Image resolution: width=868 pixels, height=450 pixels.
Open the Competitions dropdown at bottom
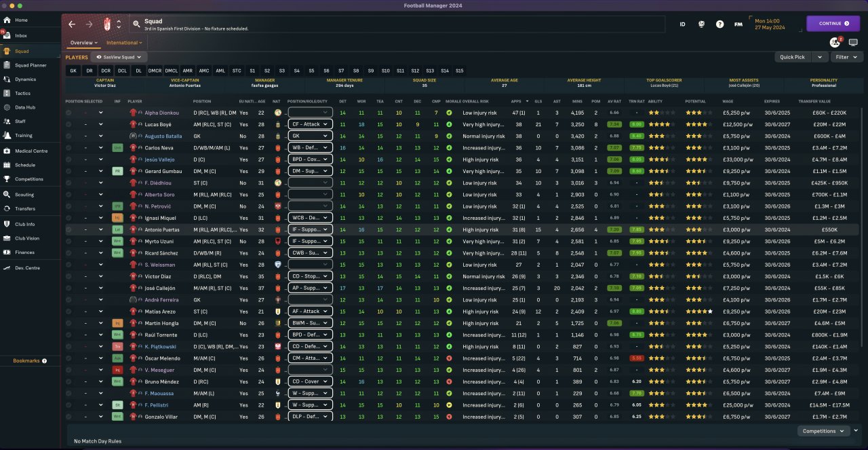pyautogui.click(x=823, y=430)
